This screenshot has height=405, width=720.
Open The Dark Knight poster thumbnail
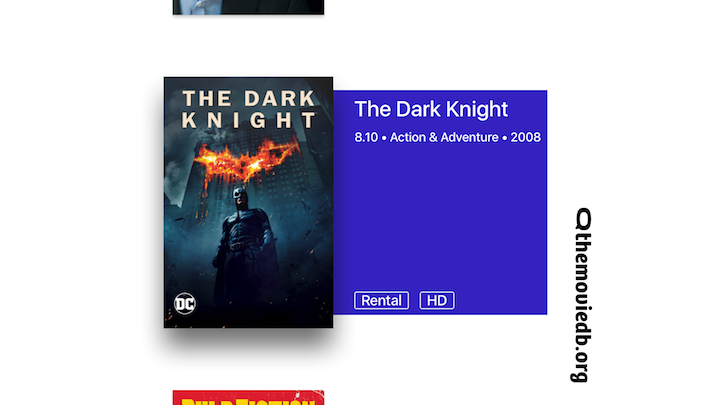coord(248,202)
